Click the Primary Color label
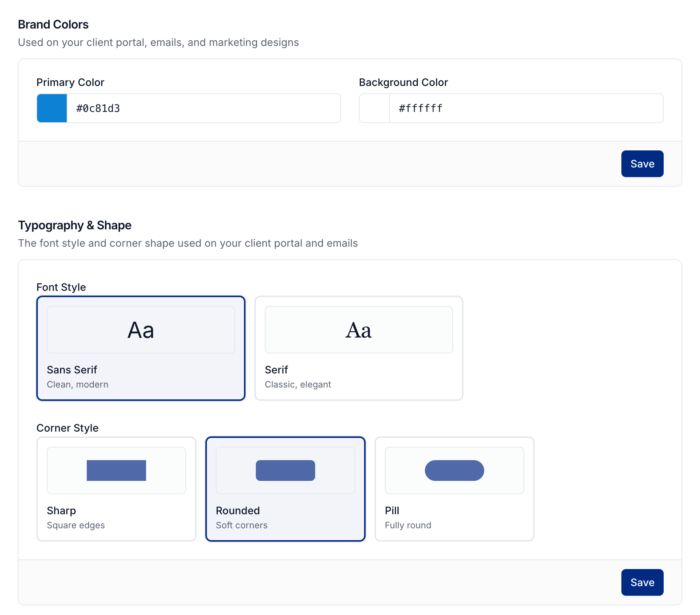 (70, 82)
